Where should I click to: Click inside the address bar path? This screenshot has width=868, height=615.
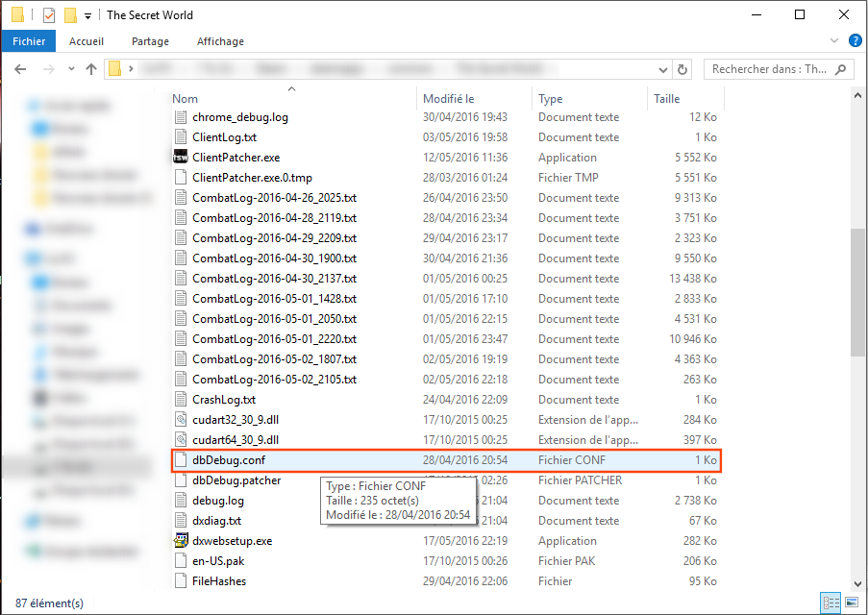(387, 69)
